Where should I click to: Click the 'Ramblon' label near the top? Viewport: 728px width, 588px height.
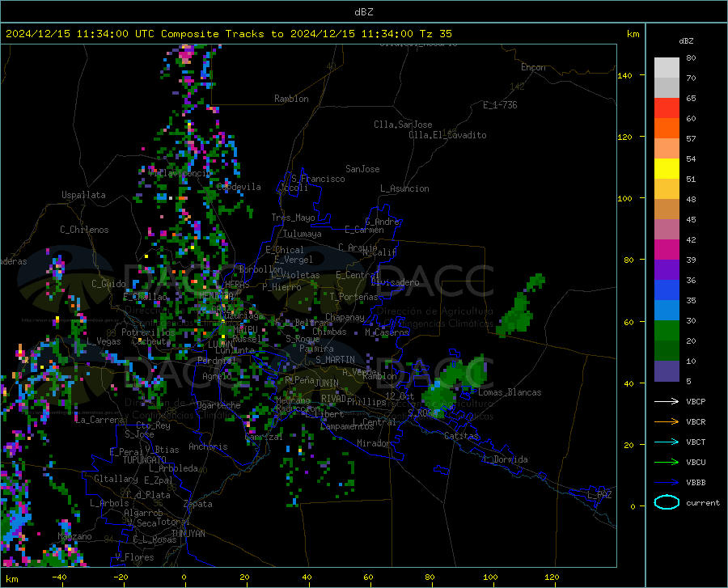291,99
